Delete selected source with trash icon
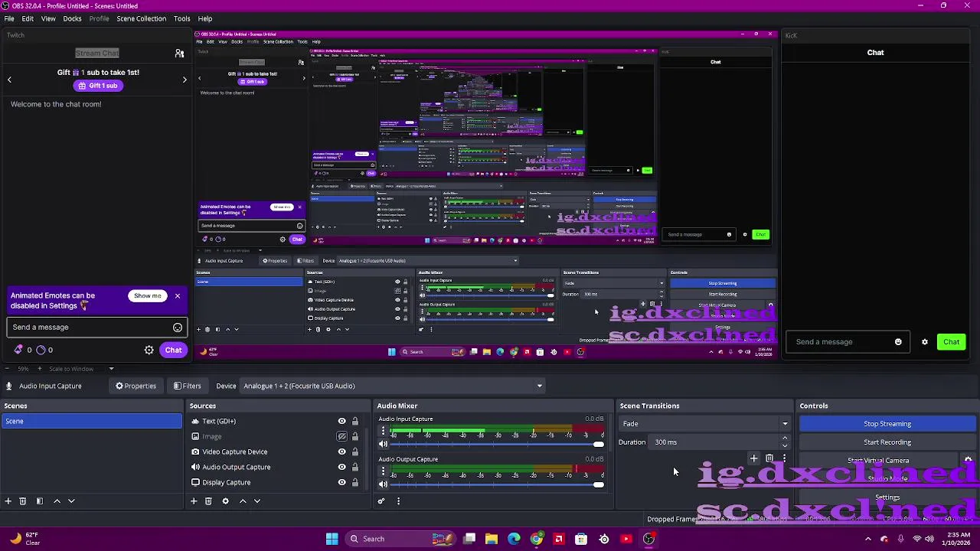This screenshot has width=980, height=551. coord(208,501)
